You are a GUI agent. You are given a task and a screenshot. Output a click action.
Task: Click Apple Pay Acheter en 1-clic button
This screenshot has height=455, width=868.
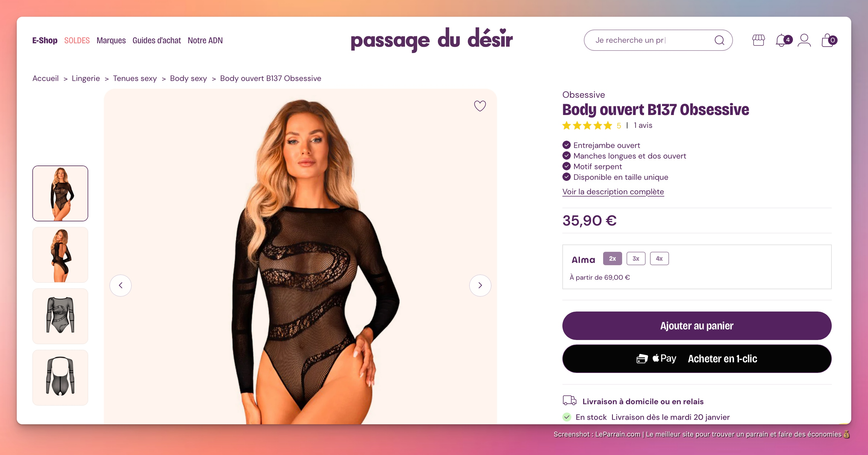point(697,359)
